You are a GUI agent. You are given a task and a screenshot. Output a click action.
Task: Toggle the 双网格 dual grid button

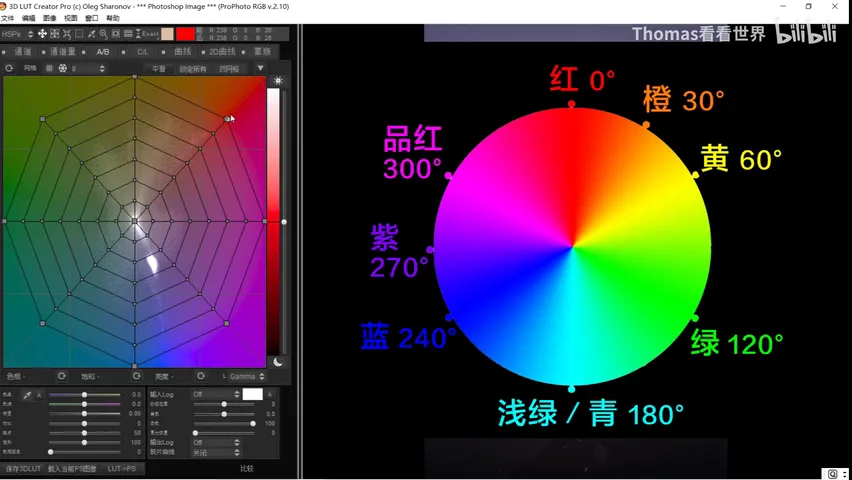pos(229,68)
